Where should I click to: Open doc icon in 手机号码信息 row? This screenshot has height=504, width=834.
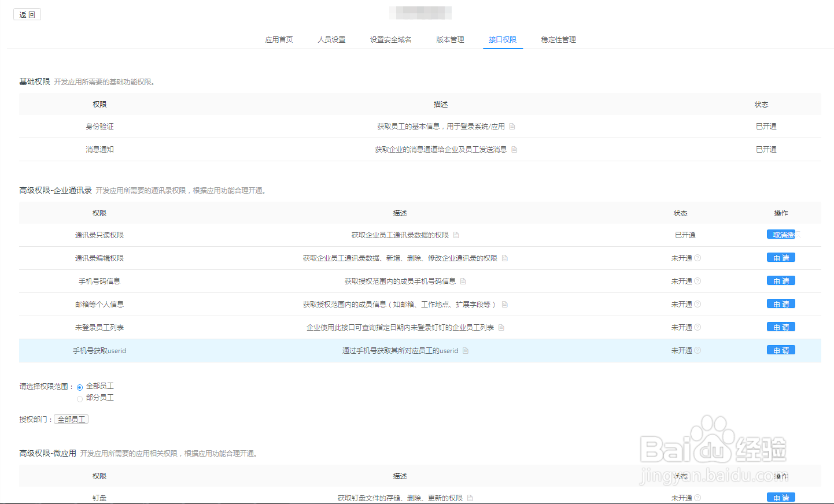pyautogui.click(x=463, y=281)
